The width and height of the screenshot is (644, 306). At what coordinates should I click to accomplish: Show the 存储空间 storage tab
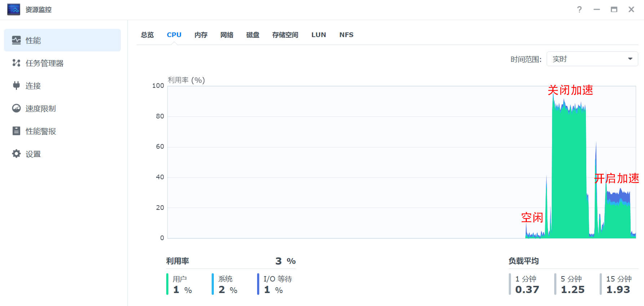point(285,35)
